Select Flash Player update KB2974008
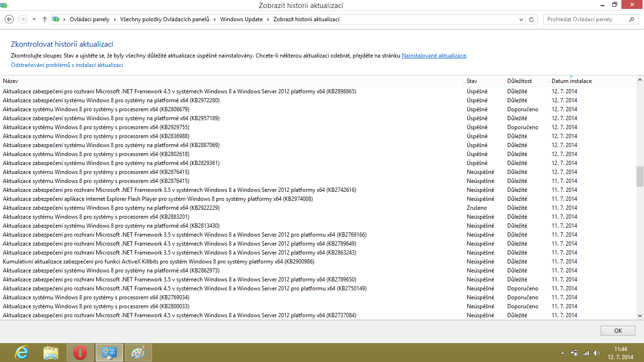This screenshot has width=644, height=362. [x=318, y=199]
